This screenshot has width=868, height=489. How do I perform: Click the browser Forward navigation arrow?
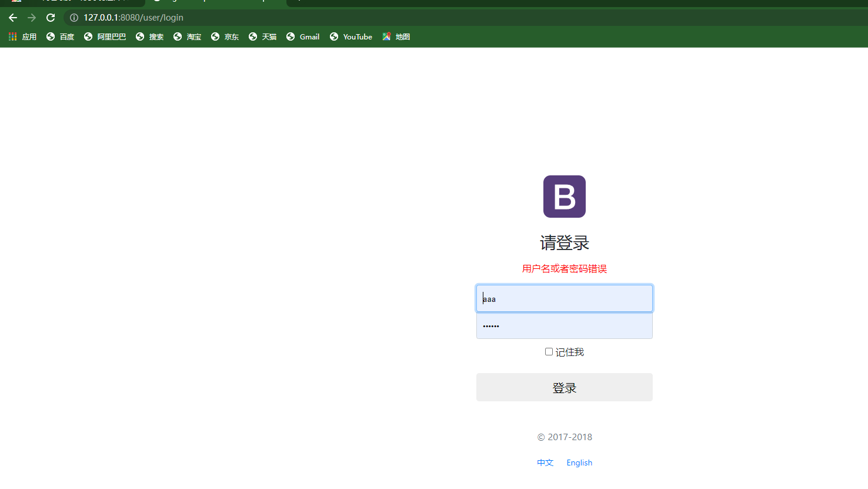coord(31,18)
